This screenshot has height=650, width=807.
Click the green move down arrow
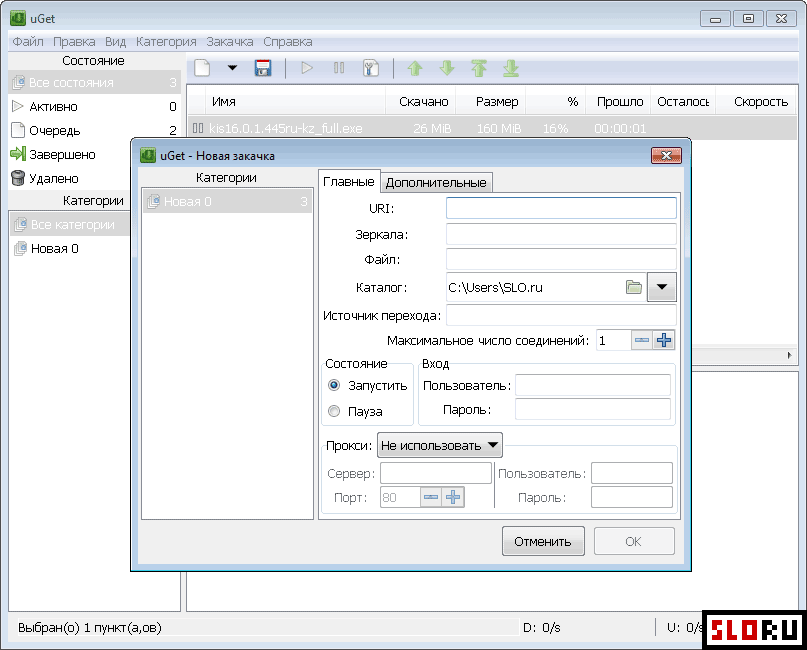(447, 68)
